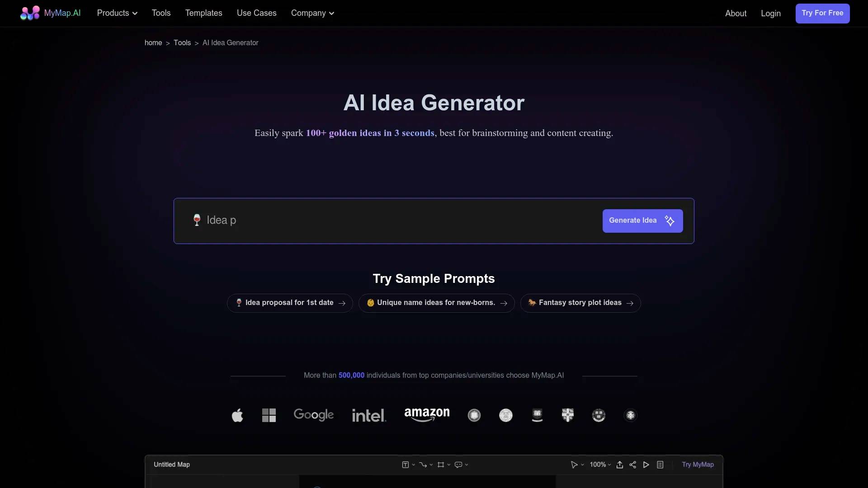This screenshot has width=868, height=488.
Task: Click the Login link in navigation
Action: (x=771, y=13)
